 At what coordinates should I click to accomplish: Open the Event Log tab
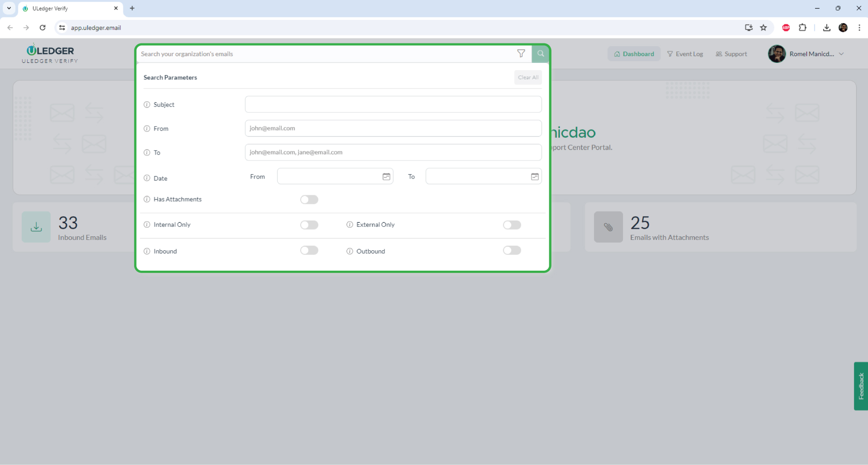(x=685, y=54)
